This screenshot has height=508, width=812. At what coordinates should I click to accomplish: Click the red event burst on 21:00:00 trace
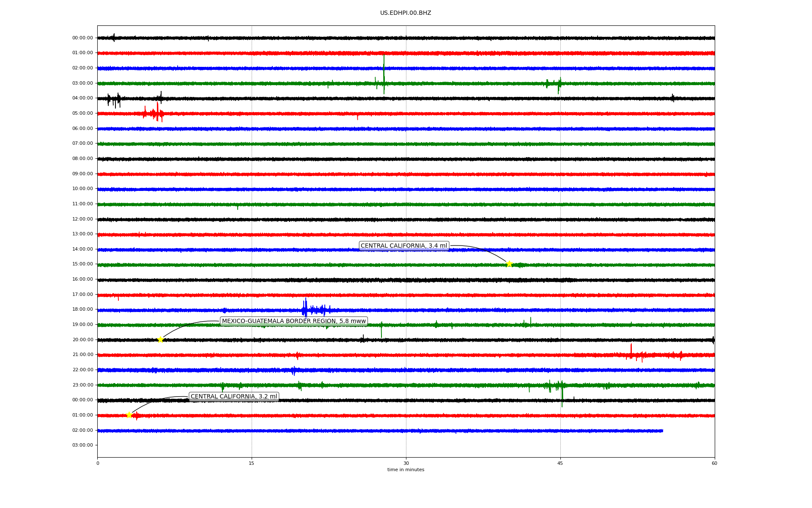[631, 354]
